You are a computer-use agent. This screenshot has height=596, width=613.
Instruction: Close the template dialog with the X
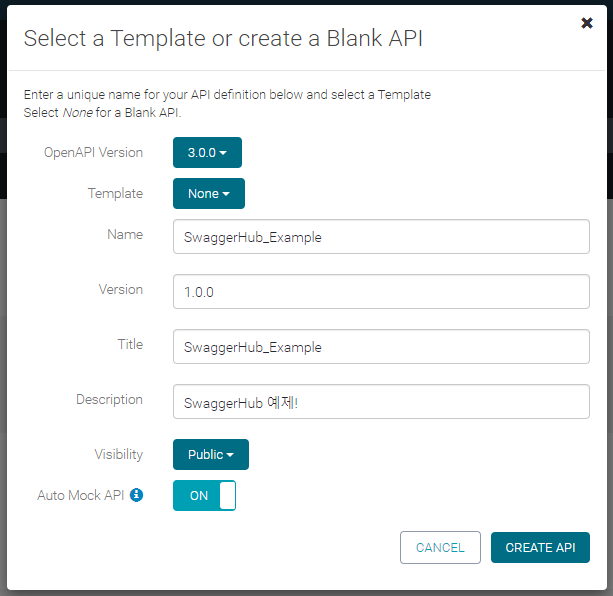(x=586, y=23)
